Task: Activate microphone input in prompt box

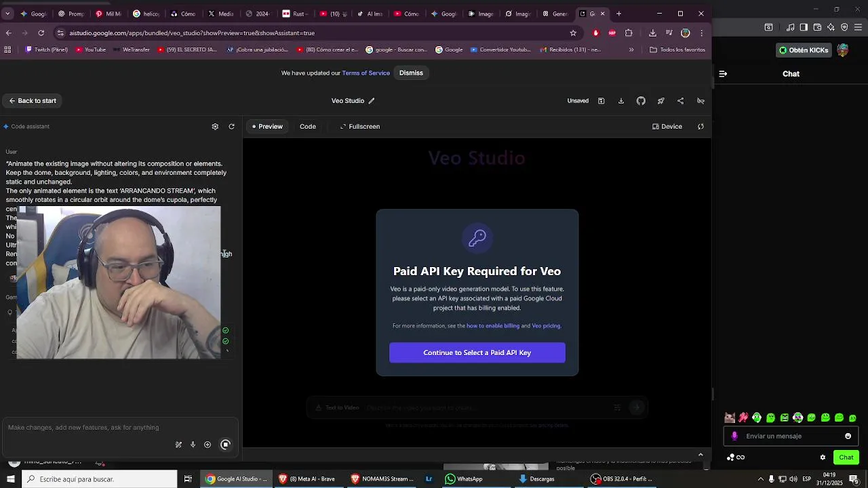Action: tap(193, 445)
